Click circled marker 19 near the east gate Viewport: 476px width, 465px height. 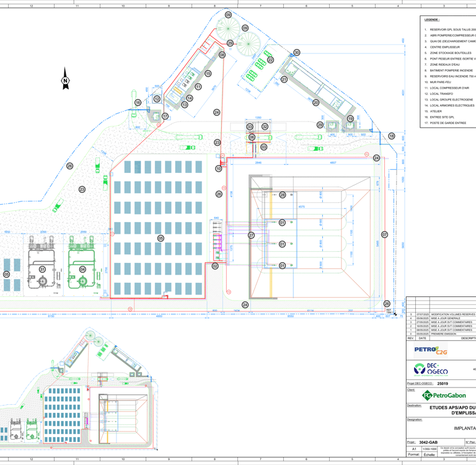[x=350, y=118]
